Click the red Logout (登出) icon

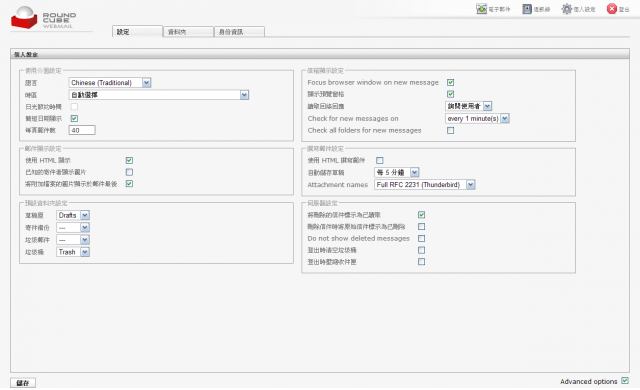611,9
